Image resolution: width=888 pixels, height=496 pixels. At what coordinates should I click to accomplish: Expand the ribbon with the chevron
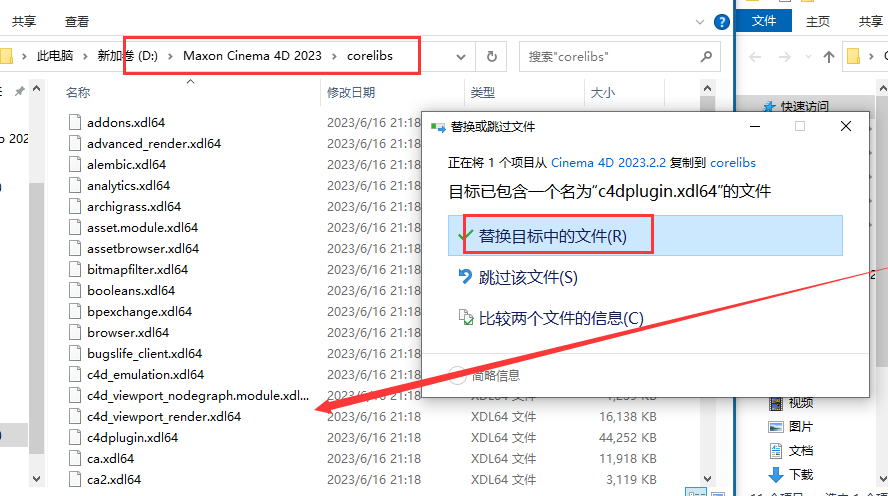699,22
